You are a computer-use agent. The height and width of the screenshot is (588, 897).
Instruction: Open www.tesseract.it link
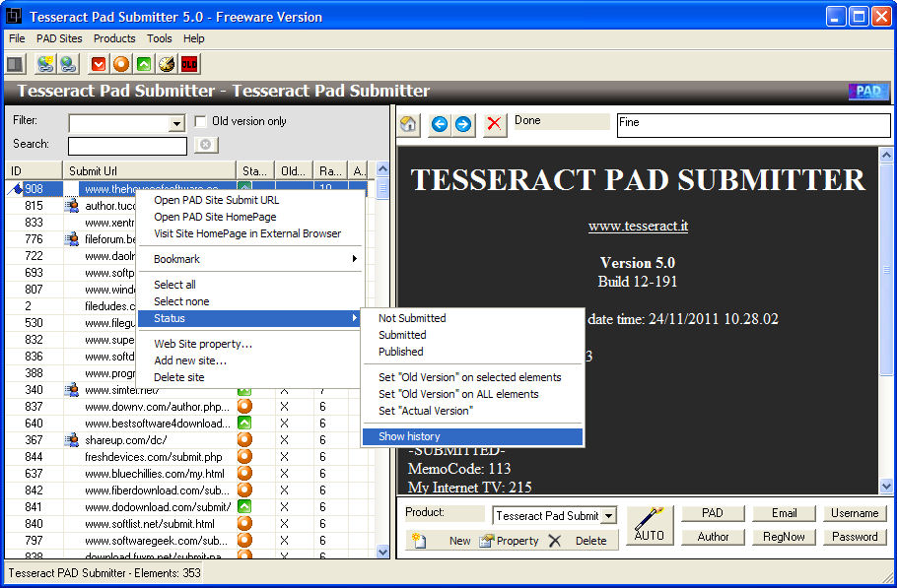click(x=638, y=227)
